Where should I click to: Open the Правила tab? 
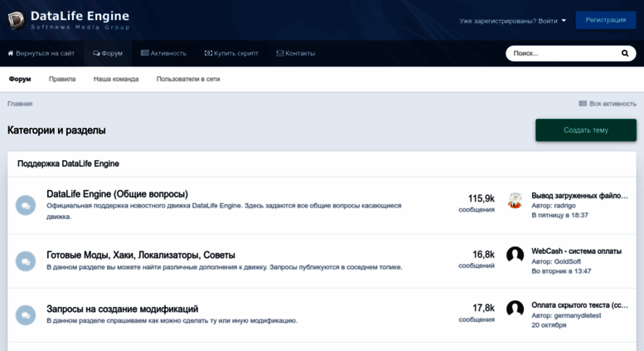pos(62,79)
